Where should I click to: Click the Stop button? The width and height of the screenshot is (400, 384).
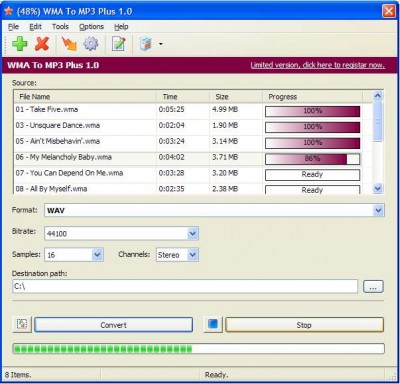(304, 325)
